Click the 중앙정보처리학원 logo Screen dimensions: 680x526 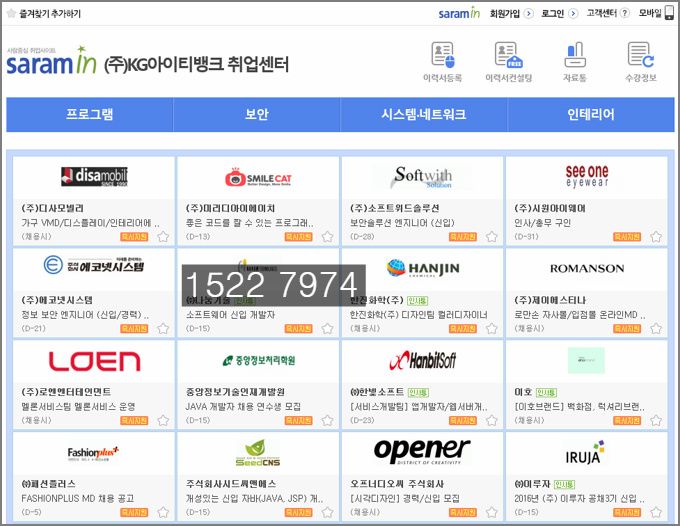click(x=258, y=360)
